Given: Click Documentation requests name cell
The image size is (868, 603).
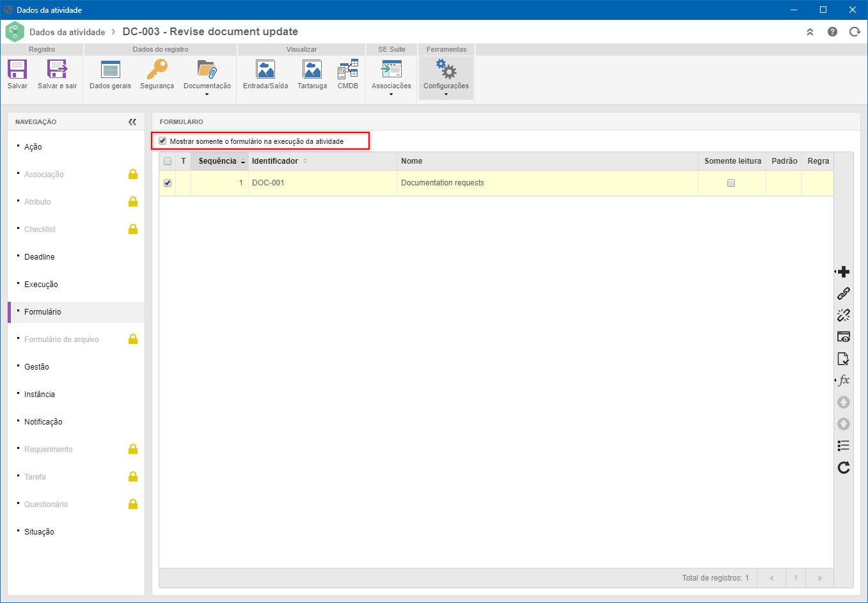Looking at the screenshot, I should pyautogui.click(x=548, y=183).
